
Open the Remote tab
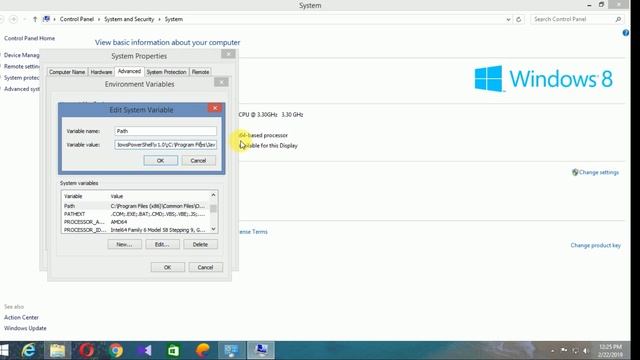click(x=200, y=72)
